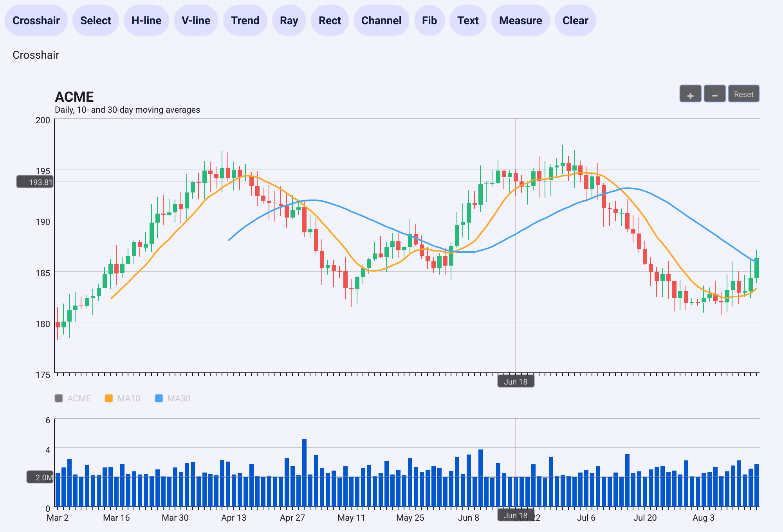This screenshot has height=532, width=783.
Task: Click the moving averages subtitle text
Action: [127, 110]
